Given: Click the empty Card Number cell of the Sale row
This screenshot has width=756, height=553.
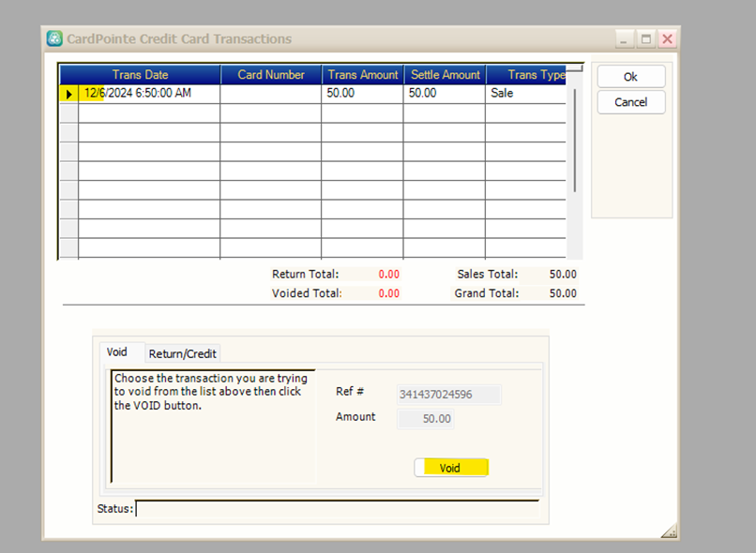Looking at the screenshot, I should click(270, 94).
